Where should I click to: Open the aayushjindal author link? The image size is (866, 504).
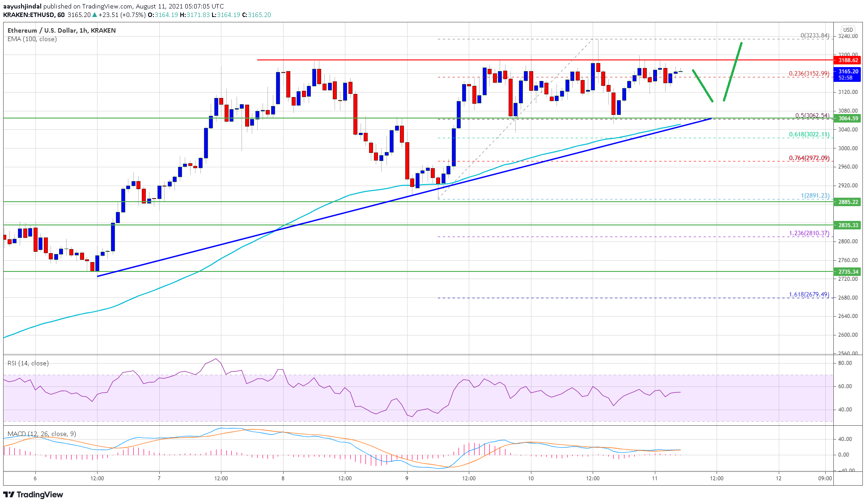click(x=22, y=6)
